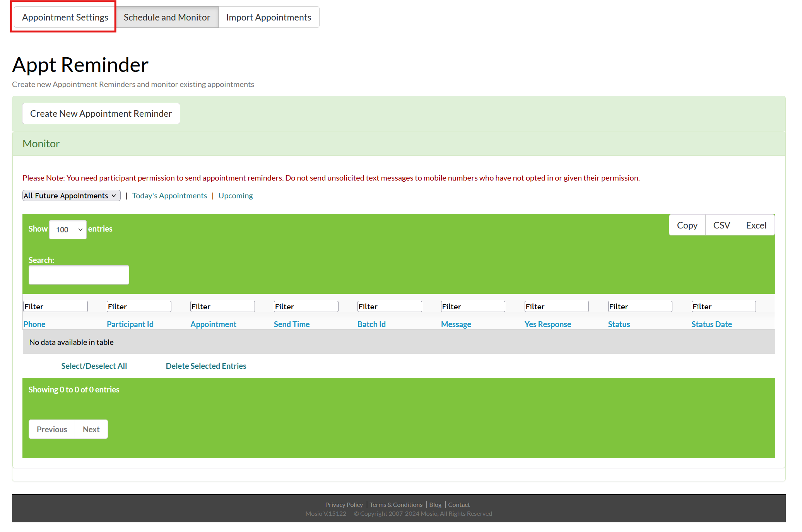View Upcoming appointments link
Viewport: 802px width, 532px height.
tap(236, 196)
